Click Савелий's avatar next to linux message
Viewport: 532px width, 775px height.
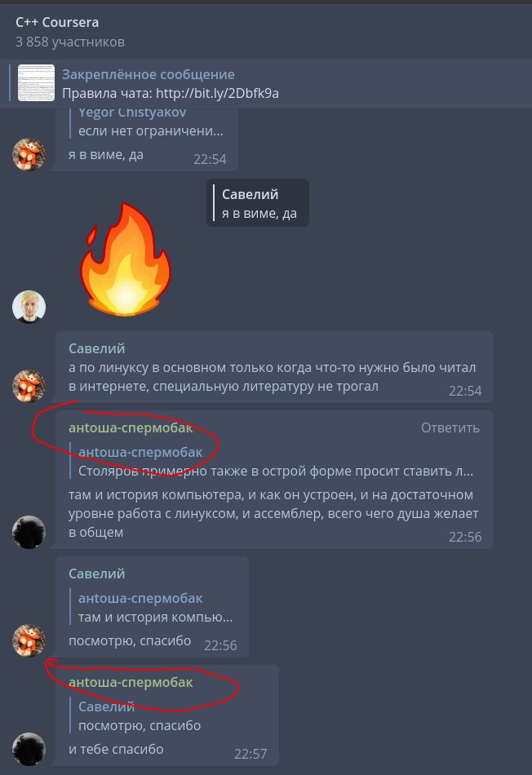pos(29,386)
